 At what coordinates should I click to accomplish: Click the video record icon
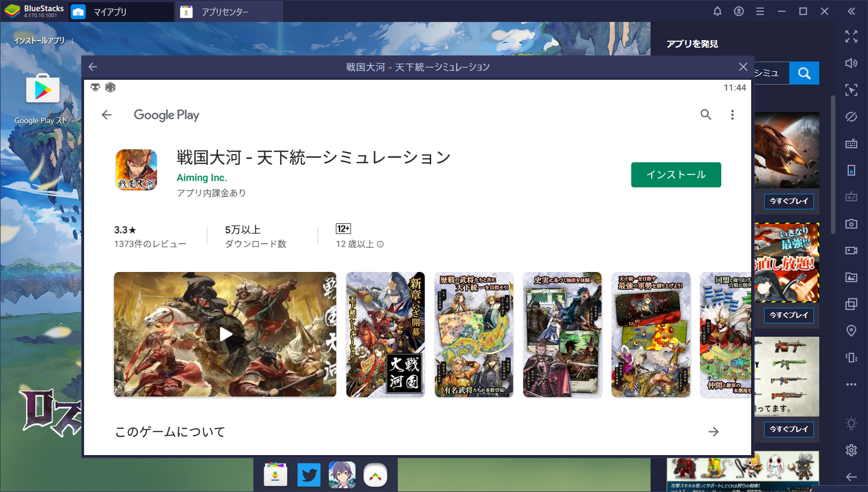[851, 251]
